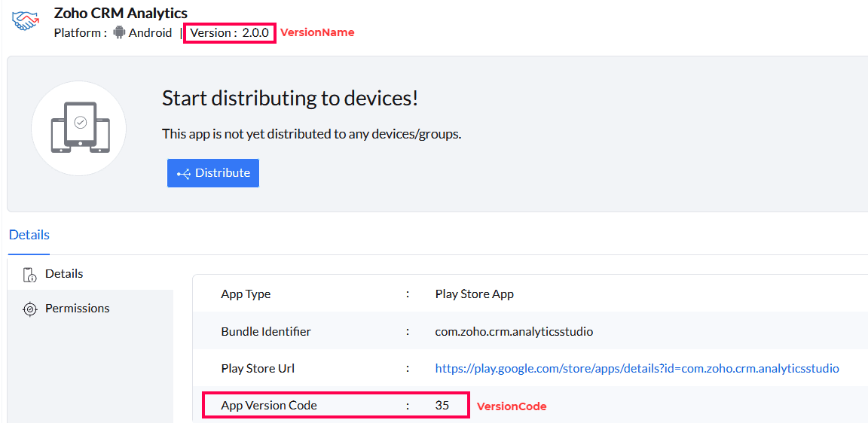Open the Play Store URL link
The height and width of the screenshot is (423, 868).
click(637, 368)
